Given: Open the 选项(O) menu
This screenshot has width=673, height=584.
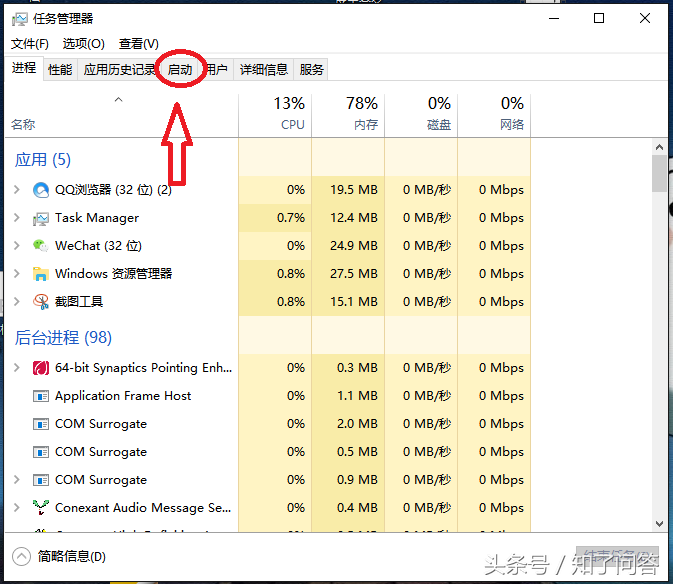Looking at the screenshot, I should point(83,43).
